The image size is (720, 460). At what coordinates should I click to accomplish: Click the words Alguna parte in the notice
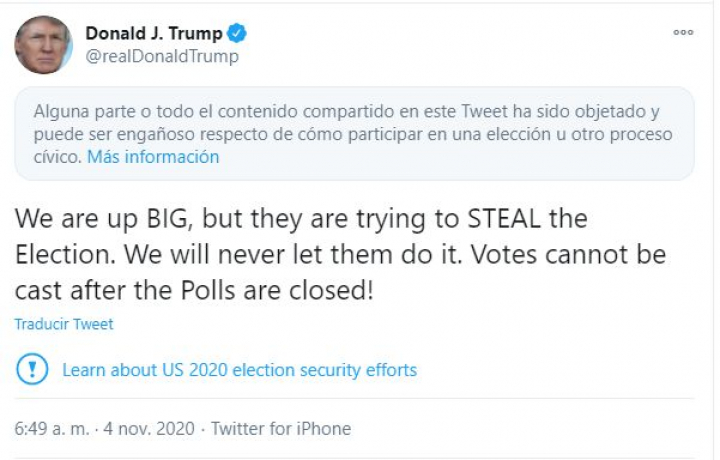point(78,111)
